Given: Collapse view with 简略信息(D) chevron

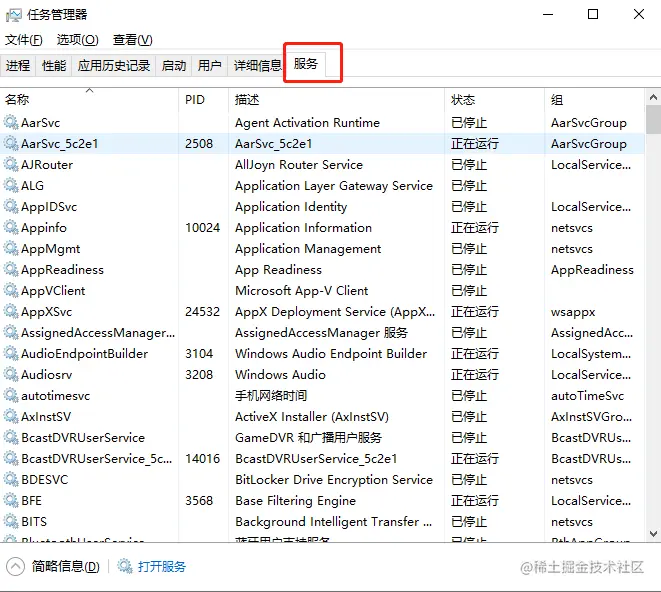Looking at the screenshot, I should click(15, 566).
